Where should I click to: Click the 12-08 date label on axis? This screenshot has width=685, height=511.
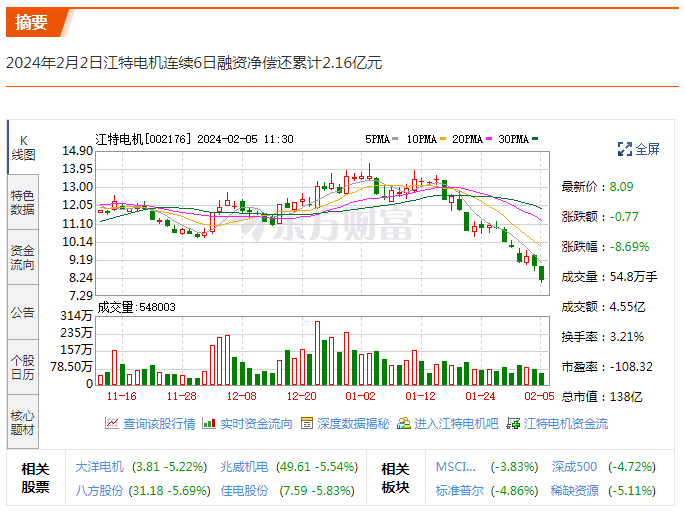coord(242,396)
